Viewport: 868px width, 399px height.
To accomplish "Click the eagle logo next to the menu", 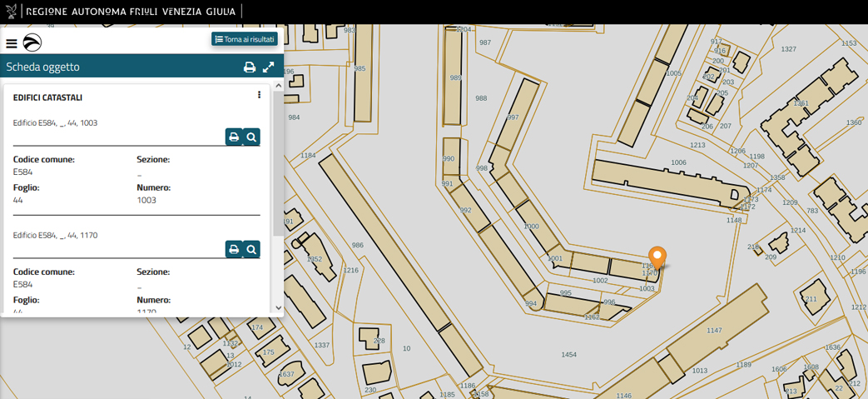I will (x=32, y=43).
